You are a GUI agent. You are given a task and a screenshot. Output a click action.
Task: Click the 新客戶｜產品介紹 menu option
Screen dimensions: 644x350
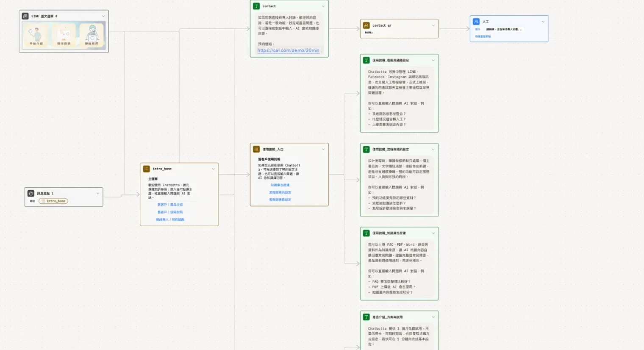tap(170, 205)
